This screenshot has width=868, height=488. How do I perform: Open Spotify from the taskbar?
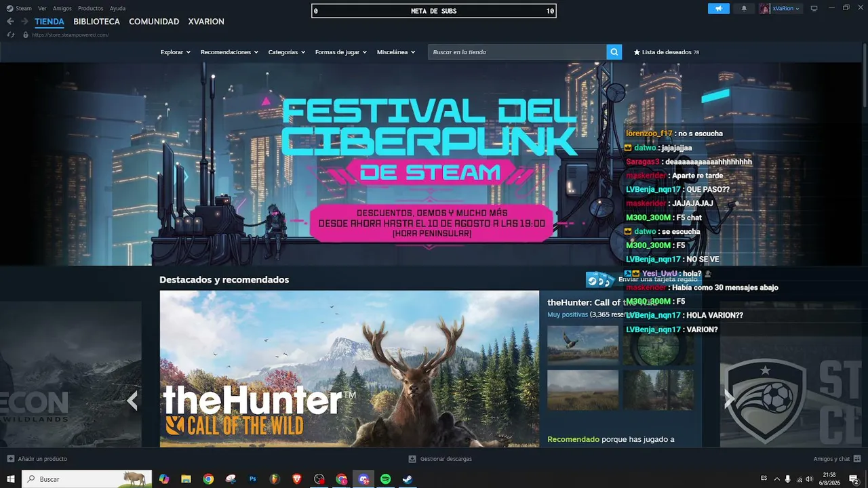click(x=386, y=479)
